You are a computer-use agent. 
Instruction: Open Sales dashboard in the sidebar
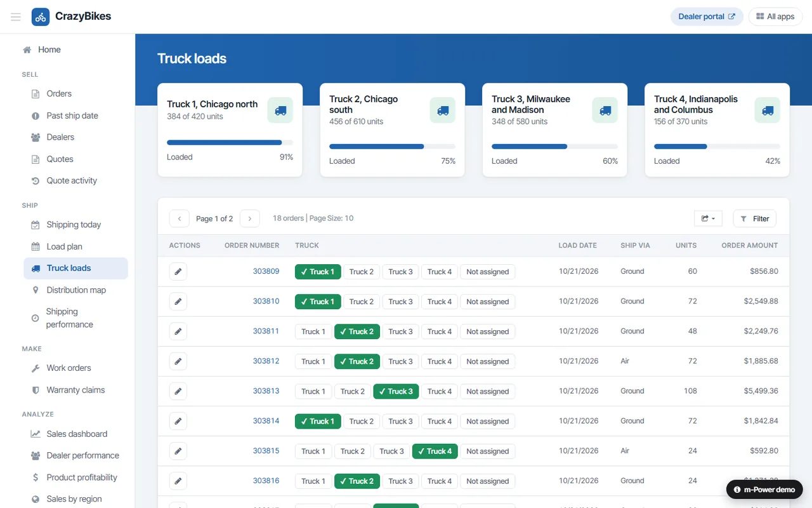pyautogui.click(x=75, y=434)
